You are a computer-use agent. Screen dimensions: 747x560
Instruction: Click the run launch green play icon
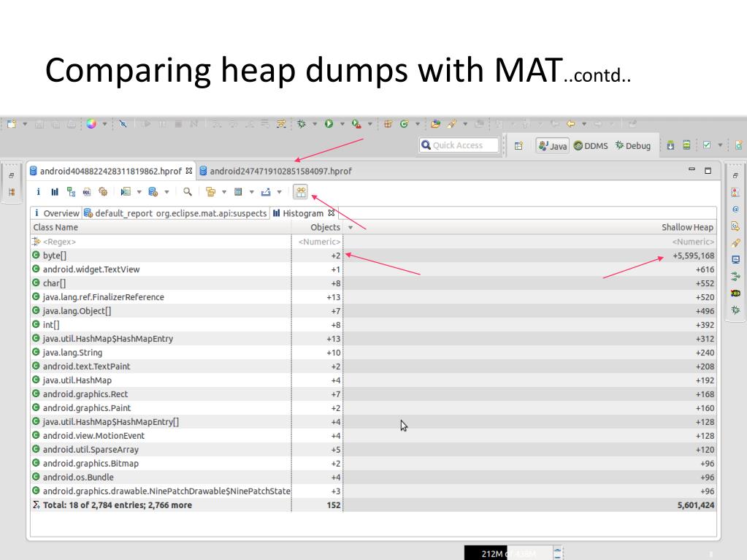[x=329, y=124]
